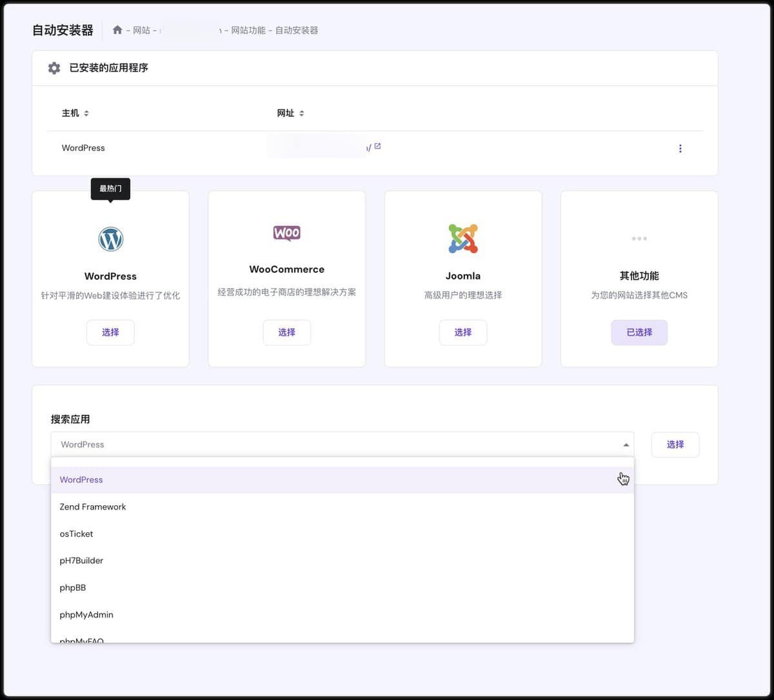
Task: Sort the table by the 网址 column
Action: click(x=290, y=113)
